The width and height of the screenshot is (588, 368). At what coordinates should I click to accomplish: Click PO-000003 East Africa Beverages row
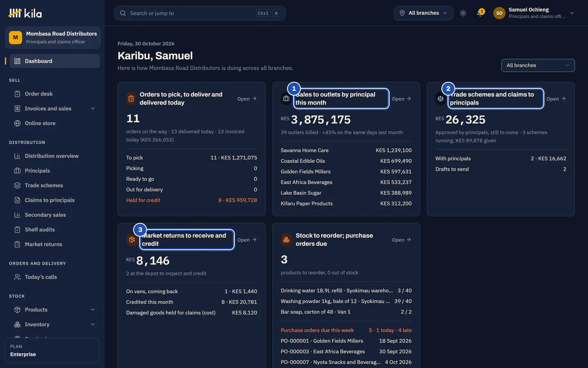346,352
